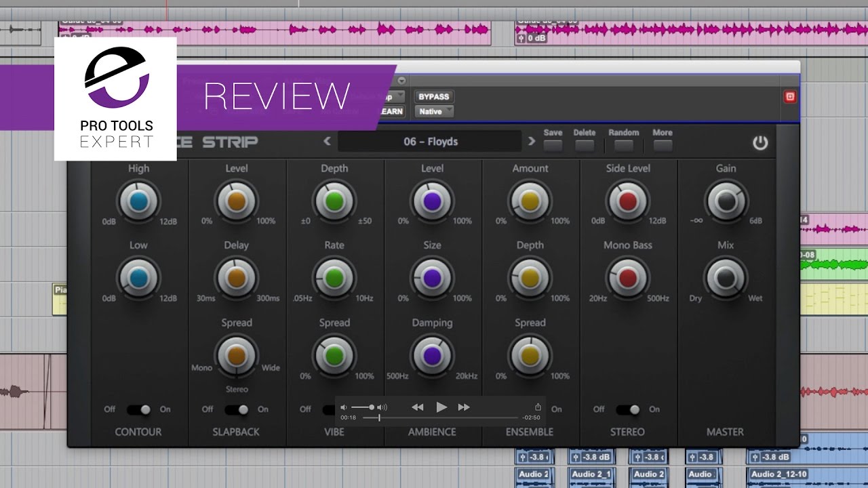Toggle the Slapback section switch

(x=237, y=409)
